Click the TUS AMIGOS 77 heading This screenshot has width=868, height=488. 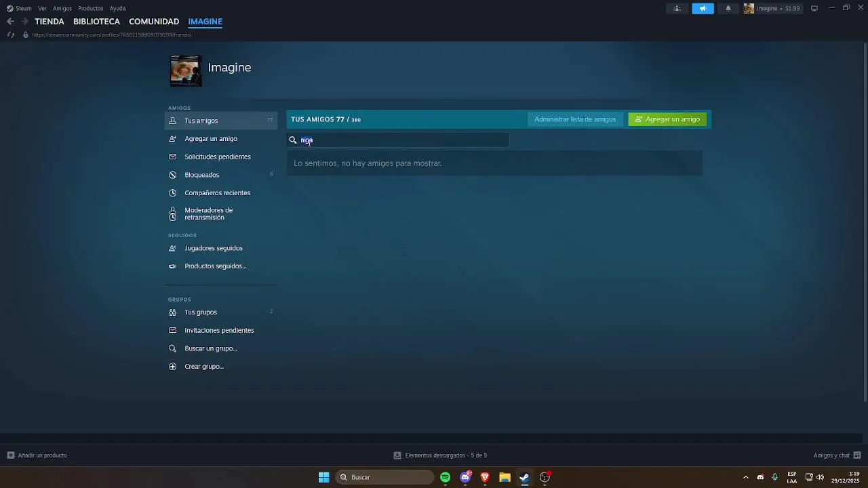pos(325,119)
